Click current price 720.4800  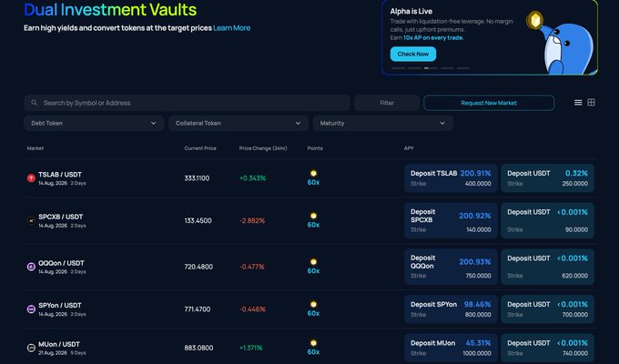click(x=198, y=267)
